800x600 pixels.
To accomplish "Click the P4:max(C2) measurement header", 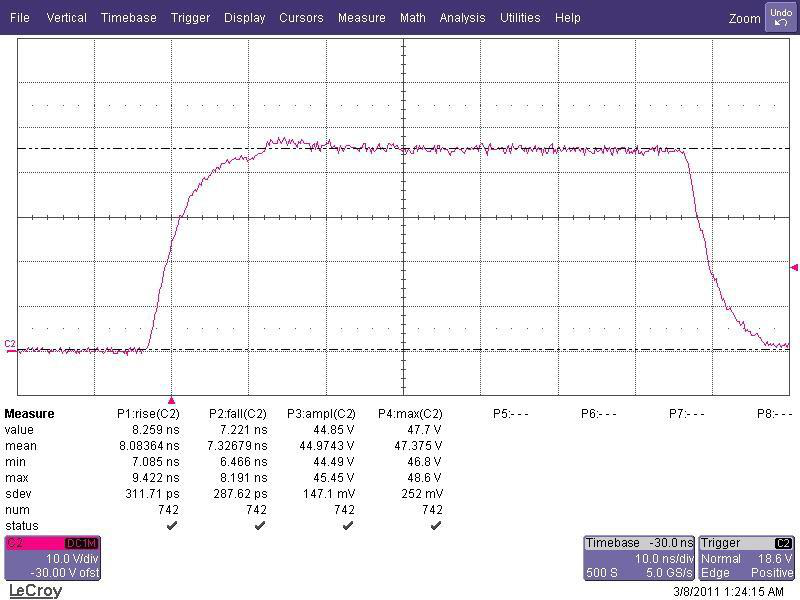I will click(x=410, y=414).
